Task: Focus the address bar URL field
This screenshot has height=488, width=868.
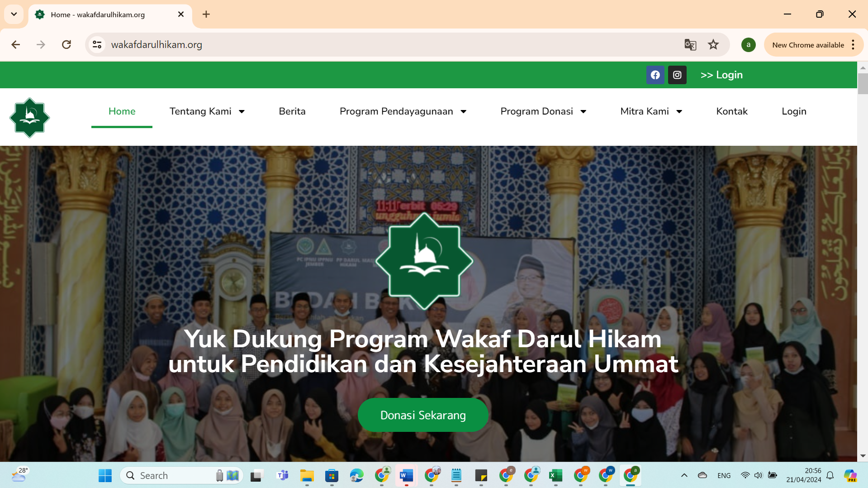Action: pyautogui.click(x=362, y=45)
